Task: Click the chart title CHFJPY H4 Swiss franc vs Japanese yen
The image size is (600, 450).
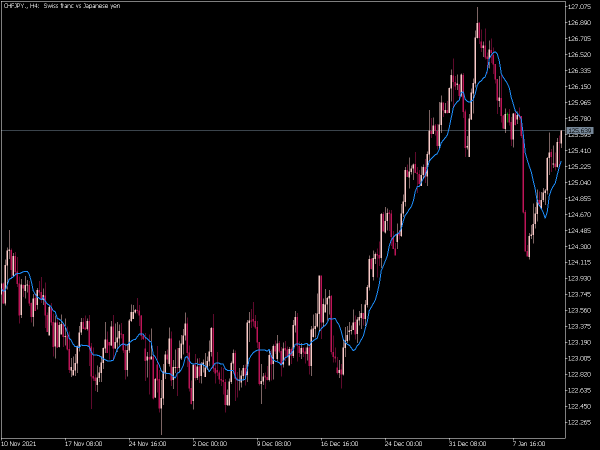Action: (62, 6)
